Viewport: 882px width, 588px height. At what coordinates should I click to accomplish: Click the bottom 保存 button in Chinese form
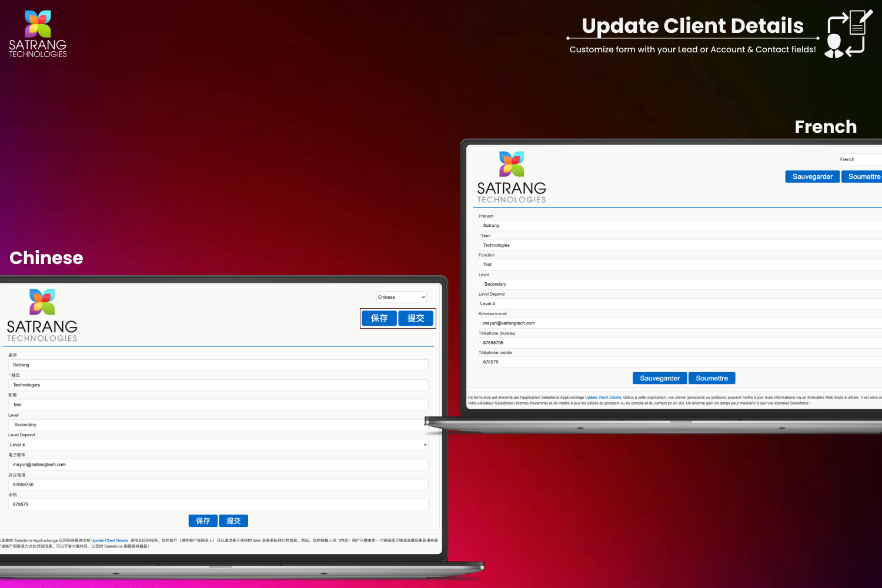203,521
